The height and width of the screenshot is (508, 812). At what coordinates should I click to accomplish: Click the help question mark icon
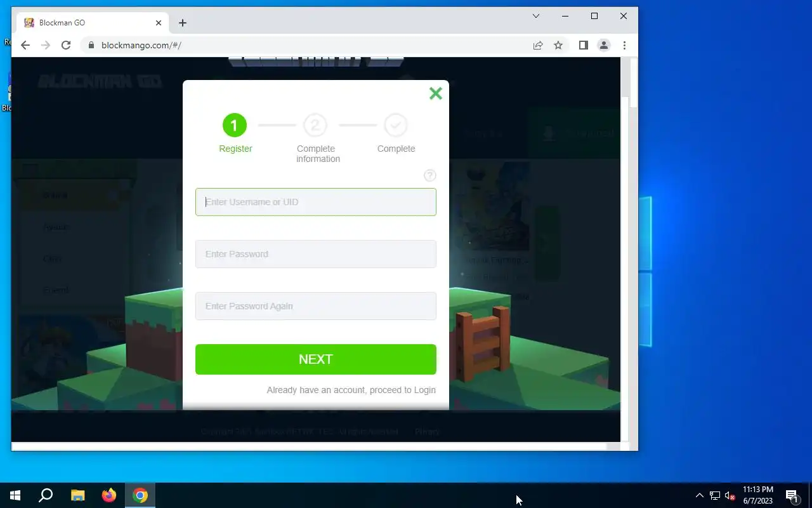[x=429, y=175]
